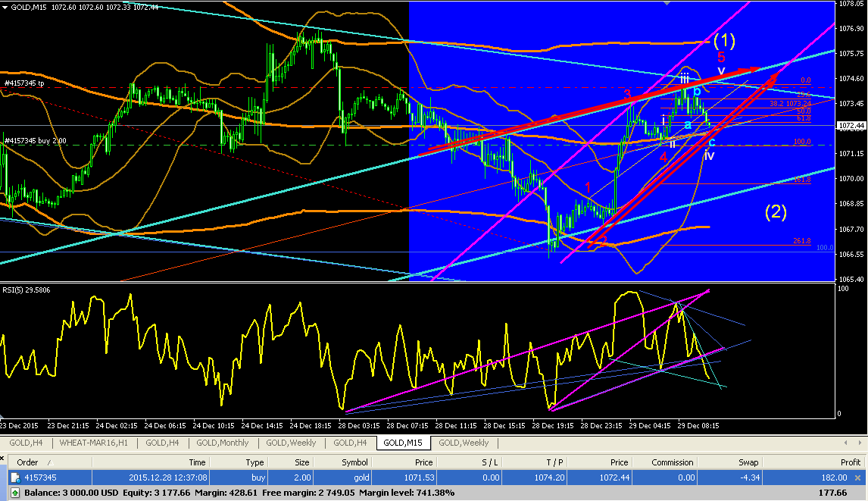Click the profit value 182.00

(x=834, y=478)
